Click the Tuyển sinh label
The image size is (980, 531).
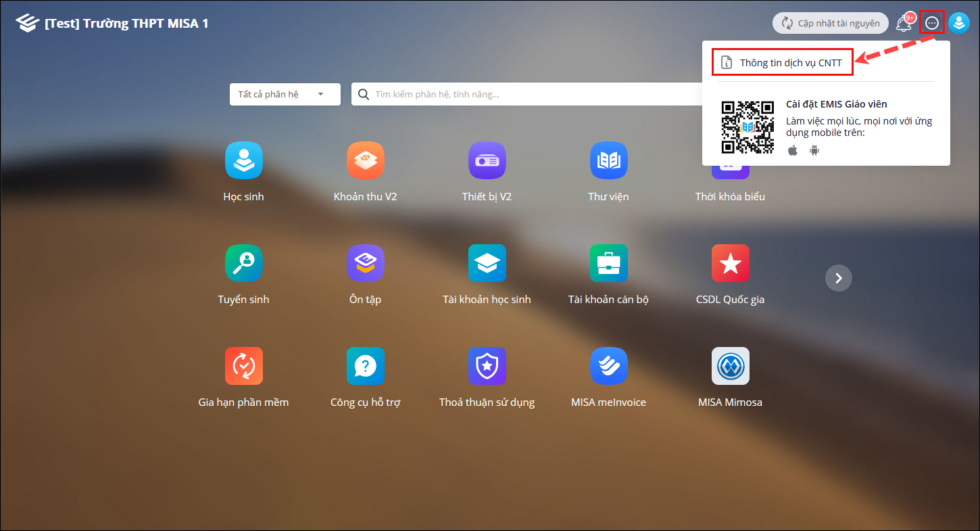pyautogui.click(x=243, y=300)
